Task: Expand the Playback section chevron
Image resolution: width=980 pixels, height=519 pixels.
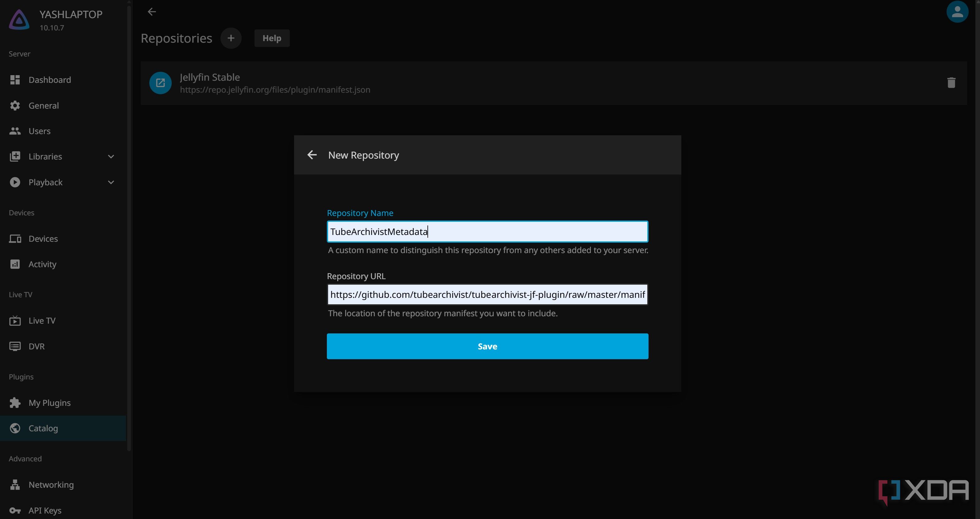Action: pyautogui.click(x=111, y=182)
